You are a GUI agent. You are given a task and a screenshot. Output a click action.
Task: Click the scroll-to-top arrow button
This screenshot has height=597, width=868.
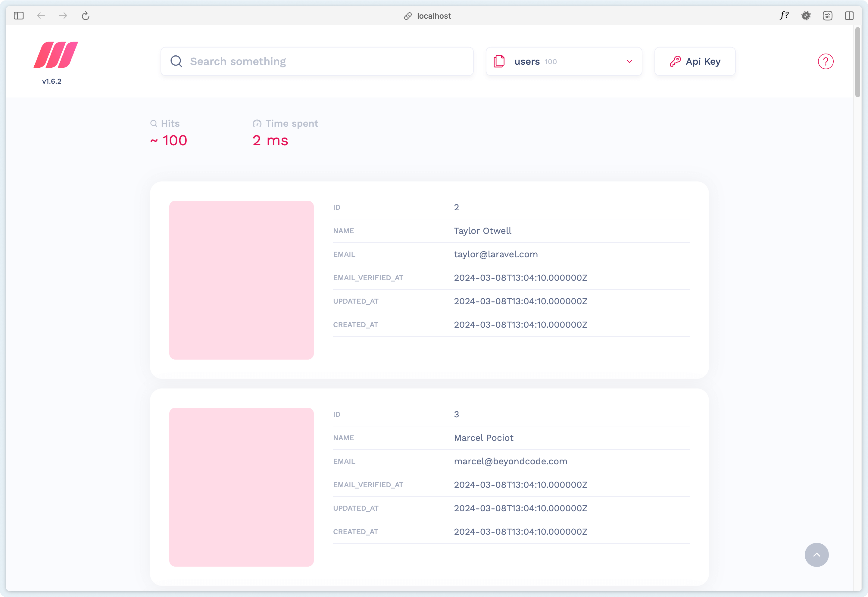817,555
